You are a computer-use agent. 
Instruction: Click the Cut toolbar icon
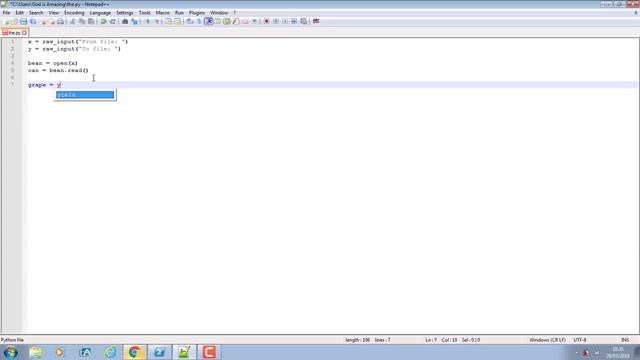tap(72, 21)
